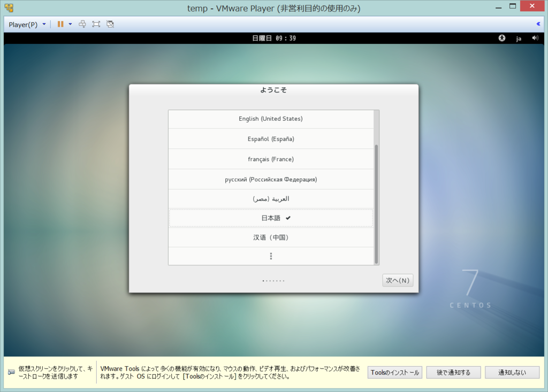This screenshot has height=392, width=548.
Task: Click the keyboard hint icon in status bar
Action: pos(11,372)
